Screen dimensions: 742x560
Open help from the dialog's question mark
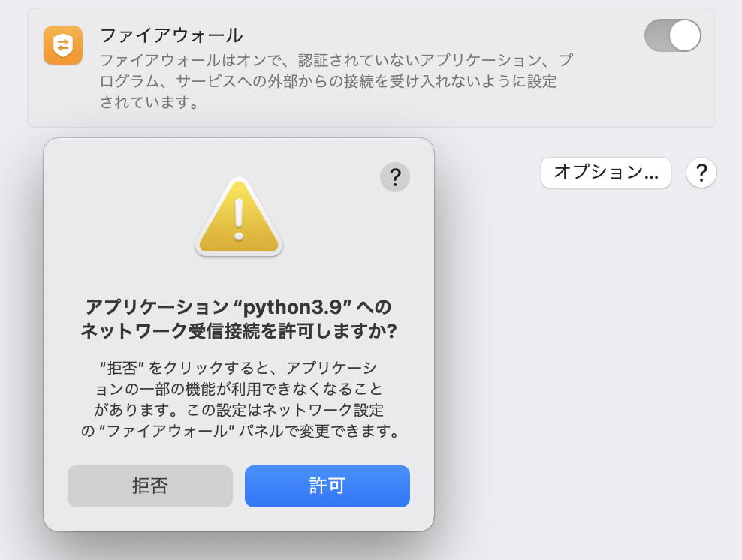click(x=395, y=177)
